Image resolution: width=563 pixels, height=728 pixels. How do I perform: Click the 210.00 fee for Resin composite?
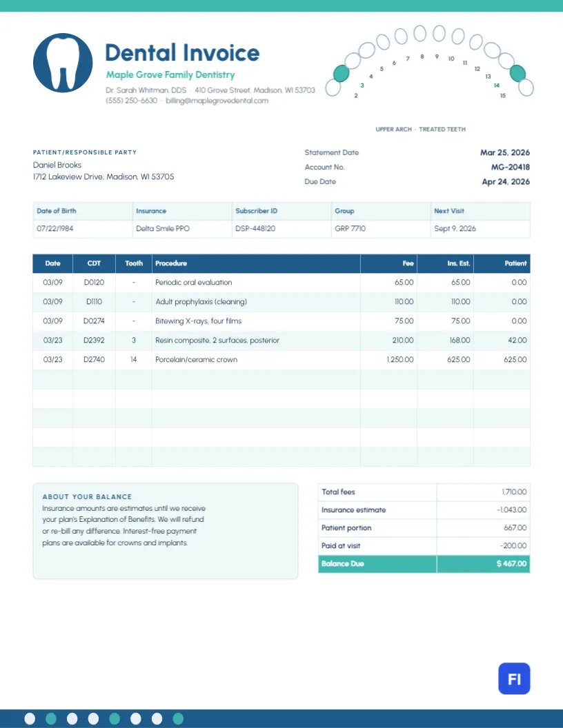coord(403,341)
